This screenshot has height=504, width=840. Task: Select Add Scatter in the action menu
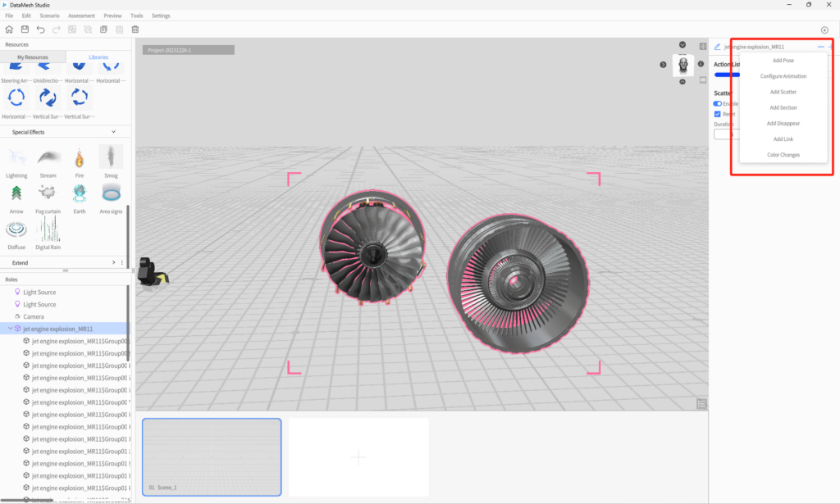[783, 92]
